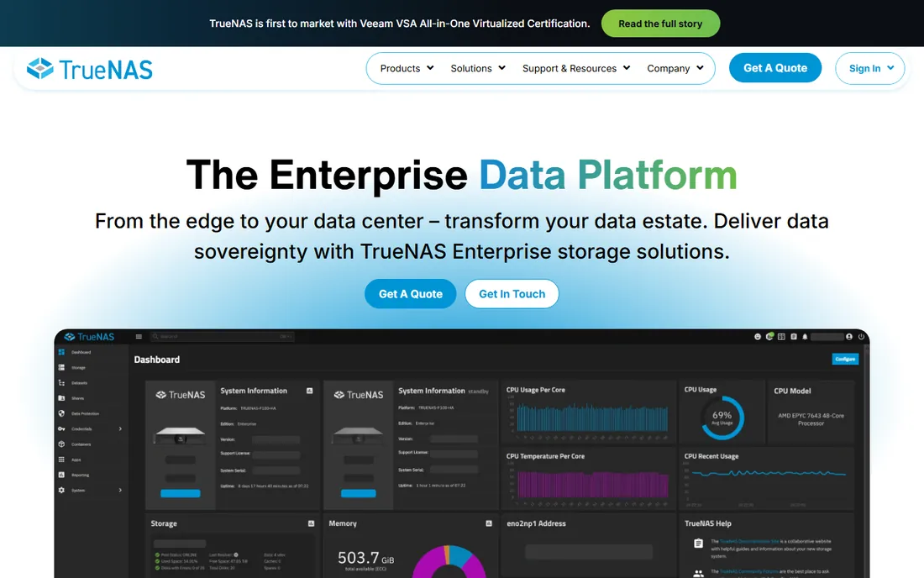924x578 pixels.
Task: Click the TrueNAS logo in dashboard top bar
Action: [89, 336]
